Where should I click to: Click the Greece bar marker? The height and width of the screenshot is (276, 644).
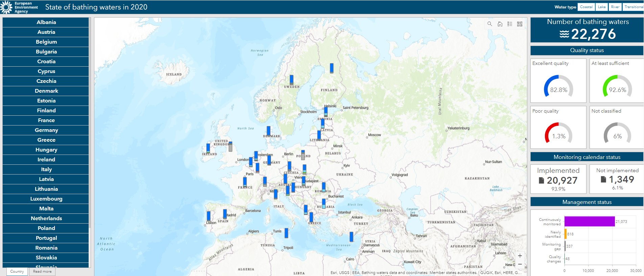point(311,217)
